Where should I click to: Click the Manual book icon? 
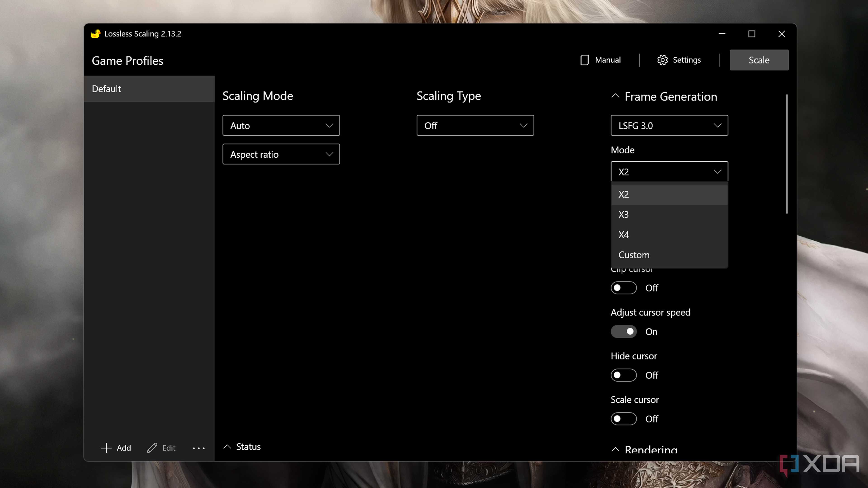coord(584,60)
